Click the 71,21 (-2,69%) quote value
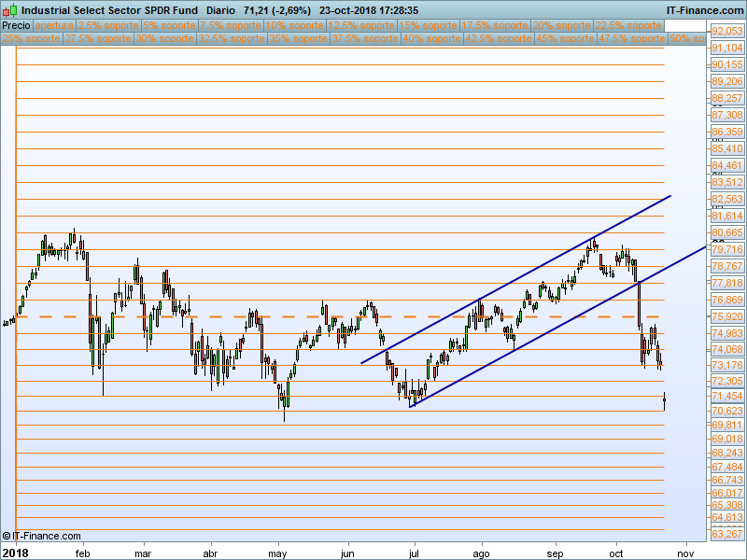The width and height of the screenshot is (747, 560). (x=276, y=10)
